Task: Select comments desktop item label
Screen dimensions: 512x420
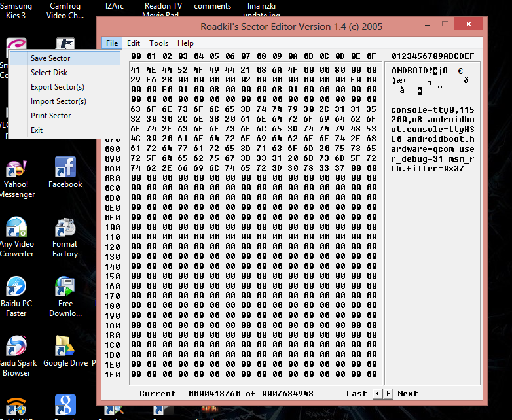Action: tap(212, 6)
